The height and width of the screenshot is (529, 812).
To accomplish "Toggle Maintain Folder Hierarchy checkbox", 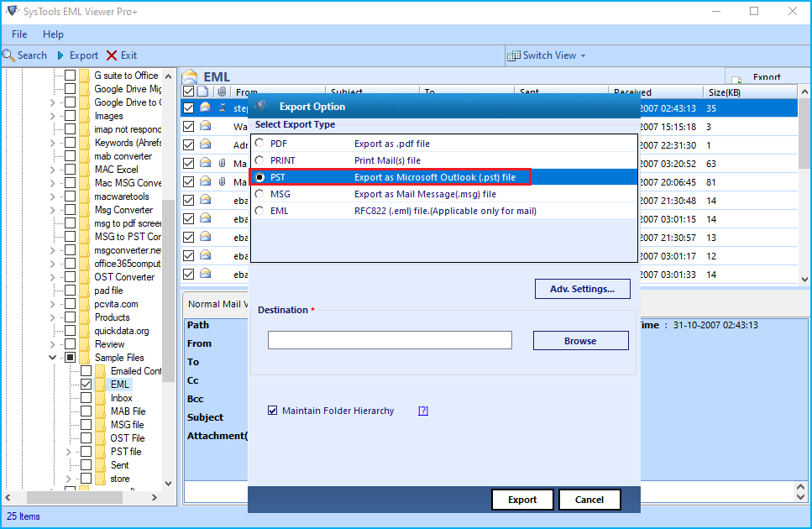I will click(272, 411).
